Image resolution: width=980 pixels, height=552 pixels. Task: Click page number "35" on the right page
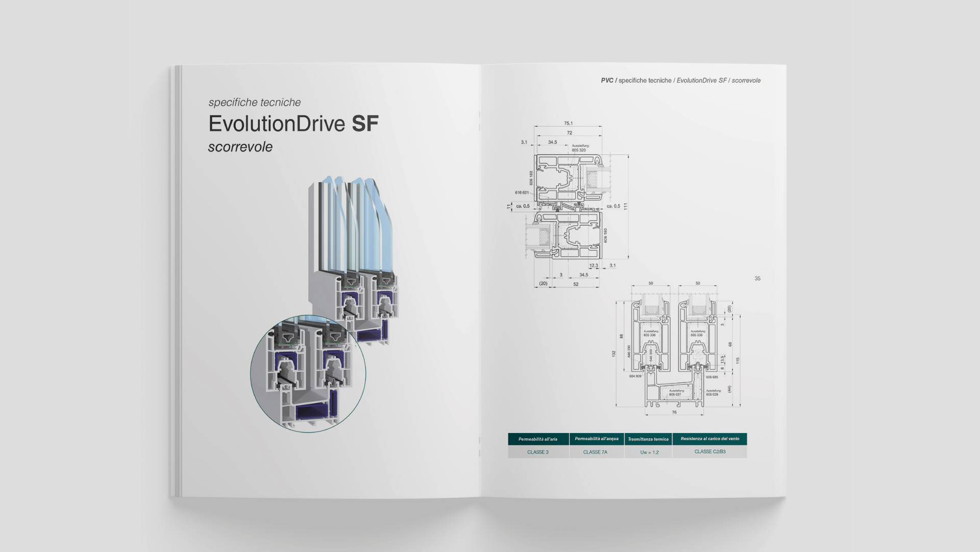pos(757,278)
